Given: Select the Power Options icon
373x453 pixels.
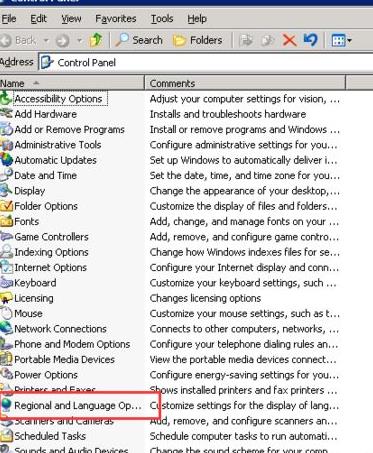Looking at the screenshot, I should coord(6,375).
